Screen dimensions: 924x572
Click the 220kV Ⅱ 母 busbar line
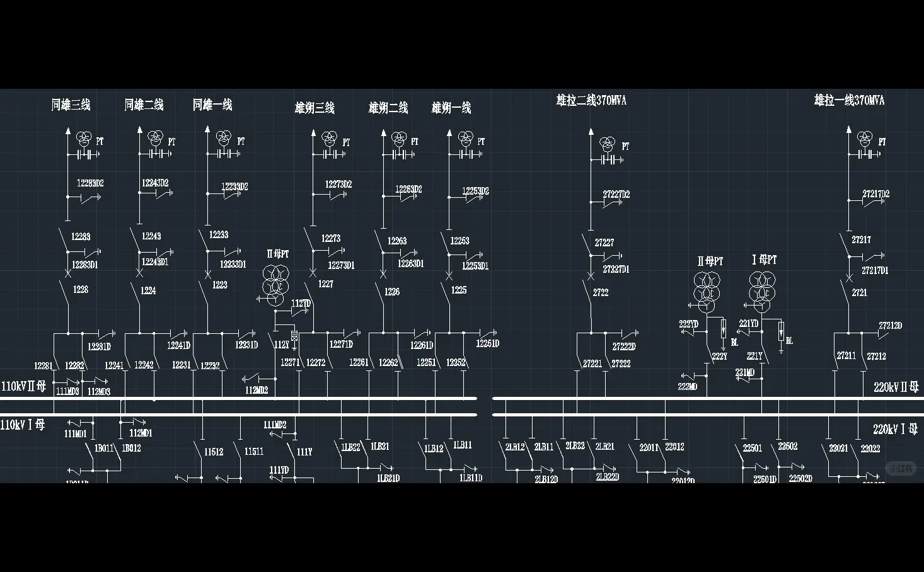coord(693,398)
